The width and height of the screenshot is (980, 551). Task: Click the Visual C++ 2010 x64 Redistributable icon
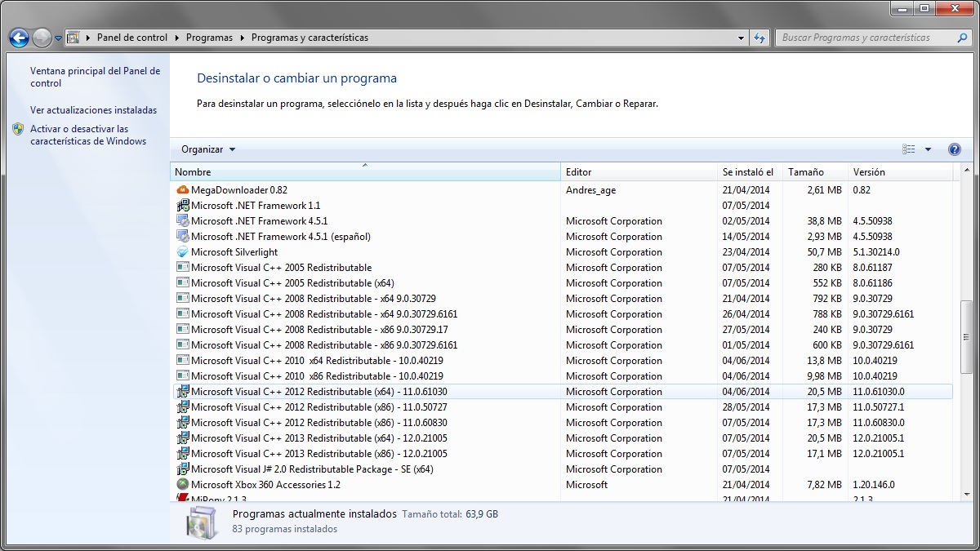click(183, 361)
